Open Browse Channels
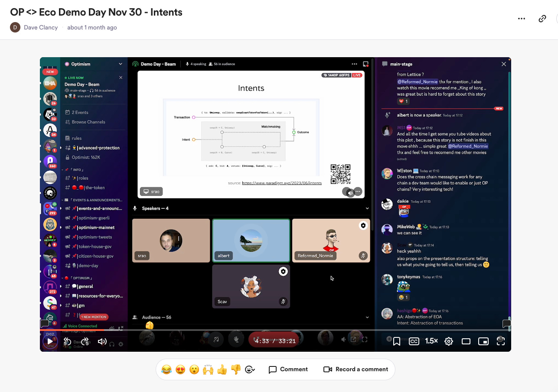 click(85, 122)
